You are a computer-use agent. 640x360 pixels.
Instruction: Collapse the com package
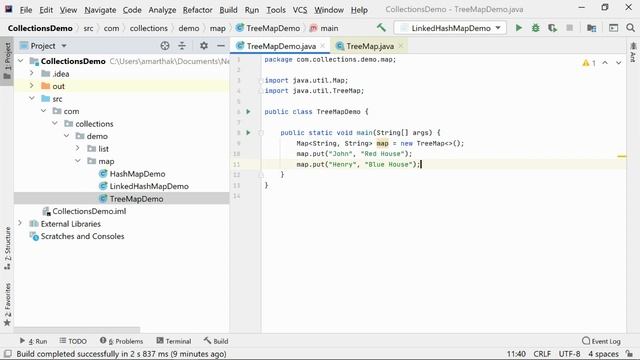pos(43,111)
